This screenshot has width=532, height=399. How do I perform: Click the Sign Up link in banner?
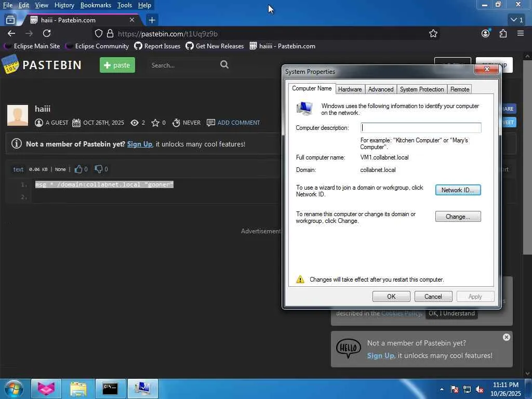[140, 144]
